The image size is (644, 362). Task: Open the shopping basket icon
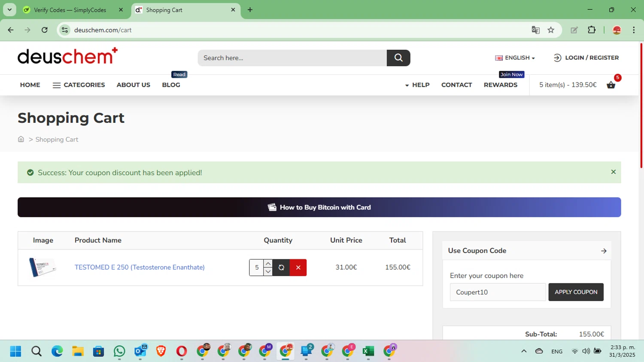click(611, 85)
